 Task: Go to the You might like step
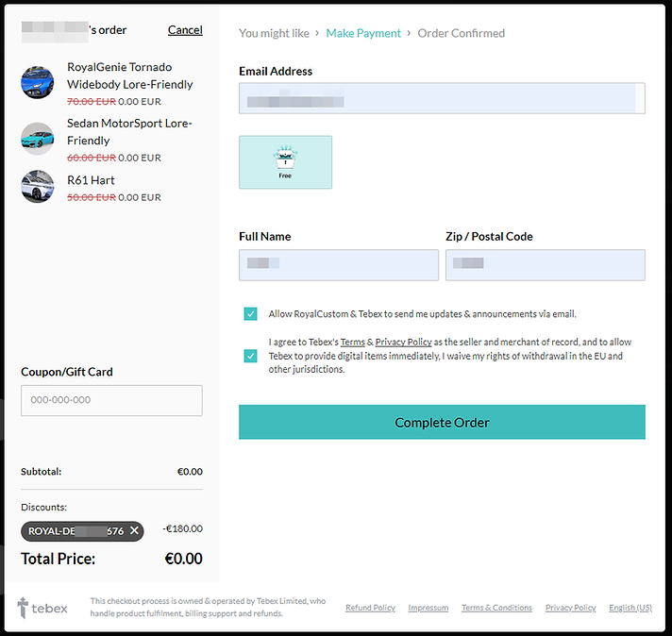click(x=274, y=33)
